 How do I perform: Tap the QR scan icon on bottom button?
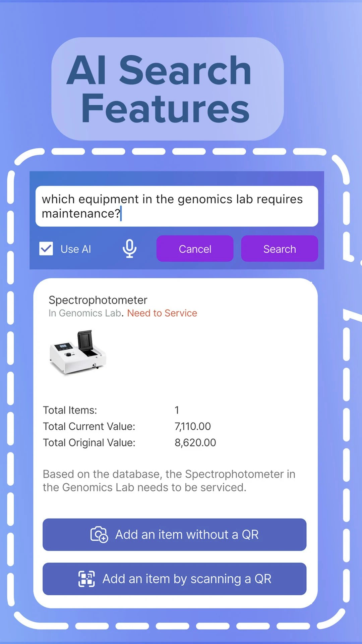tap(86, 579)
